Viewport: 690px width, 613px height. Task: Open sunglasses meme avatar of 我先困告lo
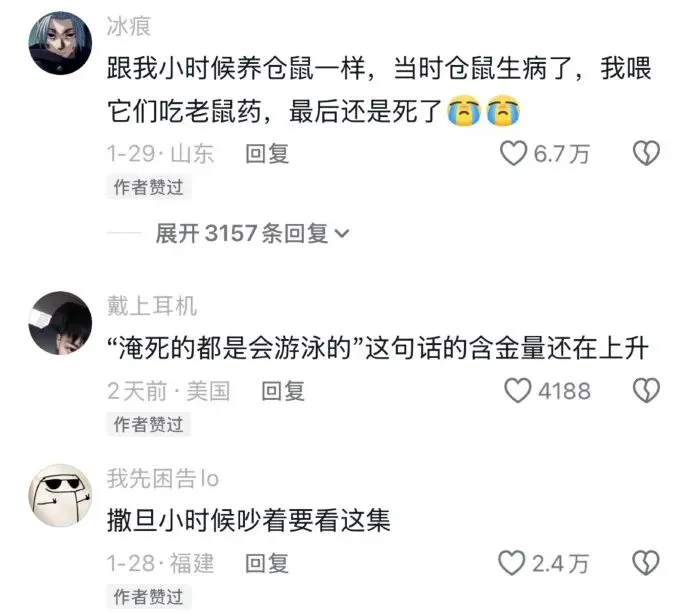point(60,495)
